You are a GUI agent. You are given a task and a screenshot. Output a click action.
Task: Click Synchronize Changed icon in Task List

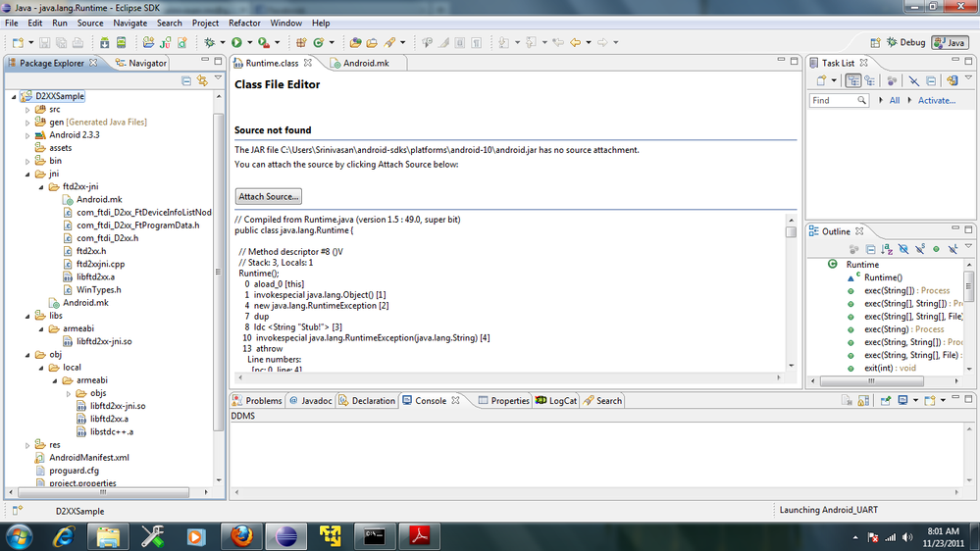[952, 80]
